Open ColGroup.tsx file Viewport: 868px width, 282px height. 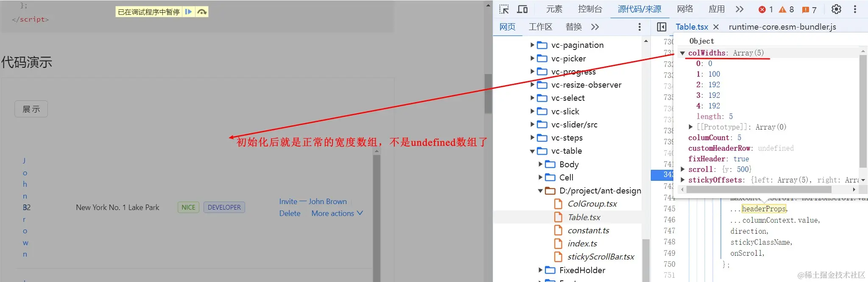coord(592,204)
